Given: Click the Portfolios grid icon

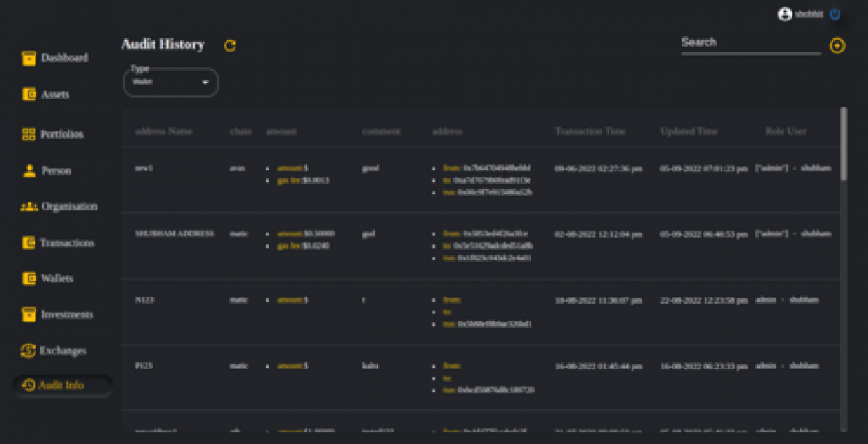Looking at the screenshot, I should (28, 134).
